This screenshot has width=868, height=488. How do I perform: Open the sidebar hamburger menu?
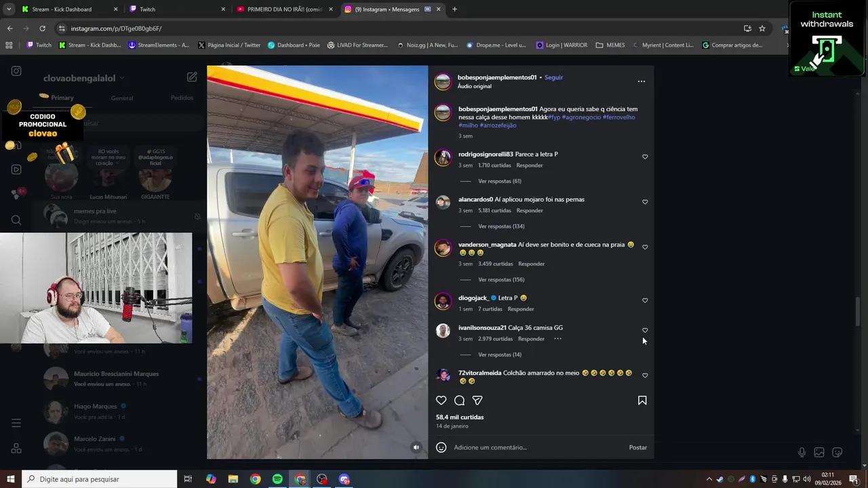pyautogui.click(x=16, y=424)
